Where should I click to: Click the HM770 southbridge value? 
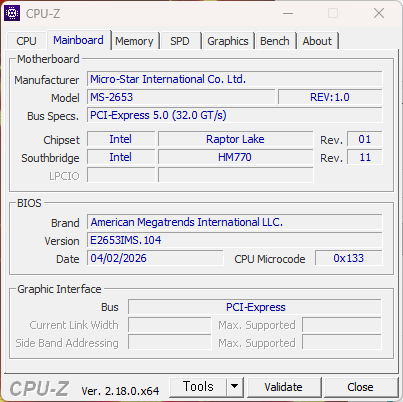[x=235, y=157]
